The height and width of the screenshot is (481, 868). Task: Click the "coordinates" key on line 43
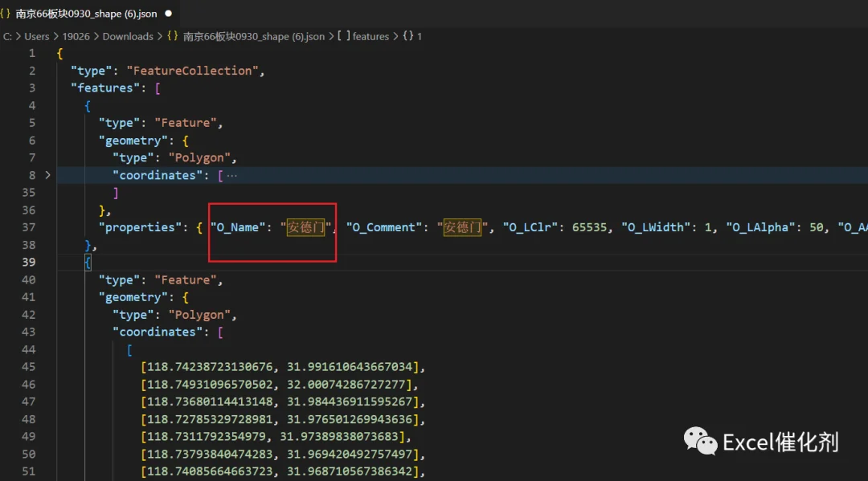tap(158, 332)
